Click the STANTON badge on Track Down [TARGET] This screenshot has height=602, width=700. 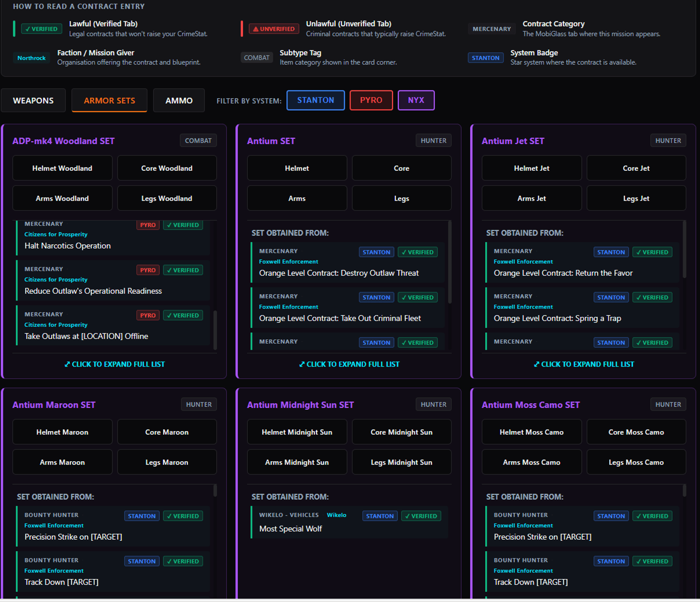(x=142, y=561)
